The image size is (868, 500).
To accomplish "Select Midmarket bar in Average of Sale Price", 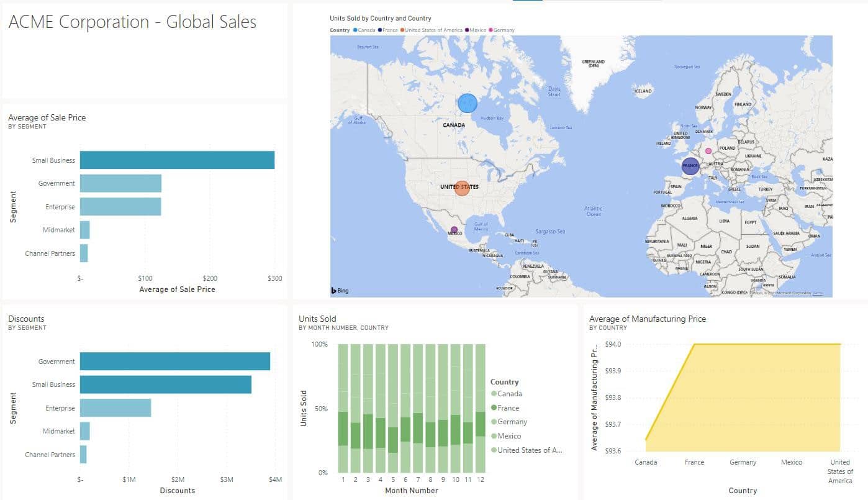I will tap(85, 230).
